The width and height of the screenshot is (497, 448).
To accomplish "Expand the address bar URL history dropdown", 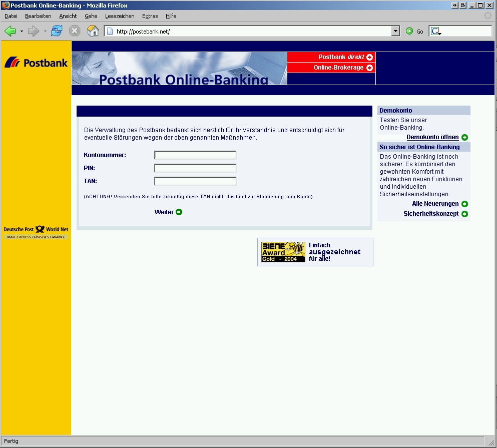I will pos(395,31).
